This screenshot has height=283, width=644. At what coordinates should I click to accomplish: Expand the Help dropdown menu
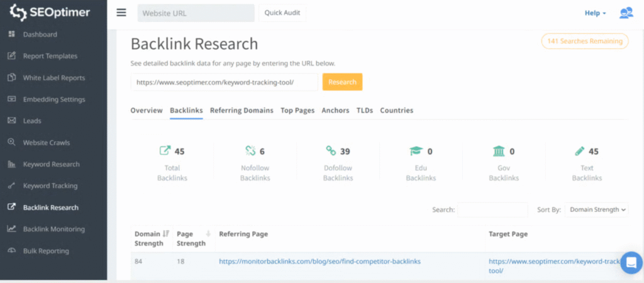(x=595, y=13)
